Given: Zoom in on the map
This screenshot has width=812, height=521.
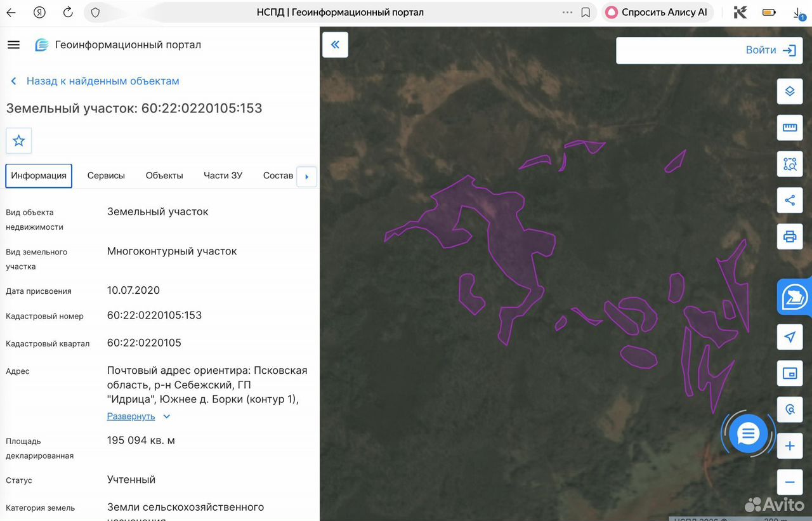Looking at the screenshot, I should pyautogui.click(x=790, y=446).
